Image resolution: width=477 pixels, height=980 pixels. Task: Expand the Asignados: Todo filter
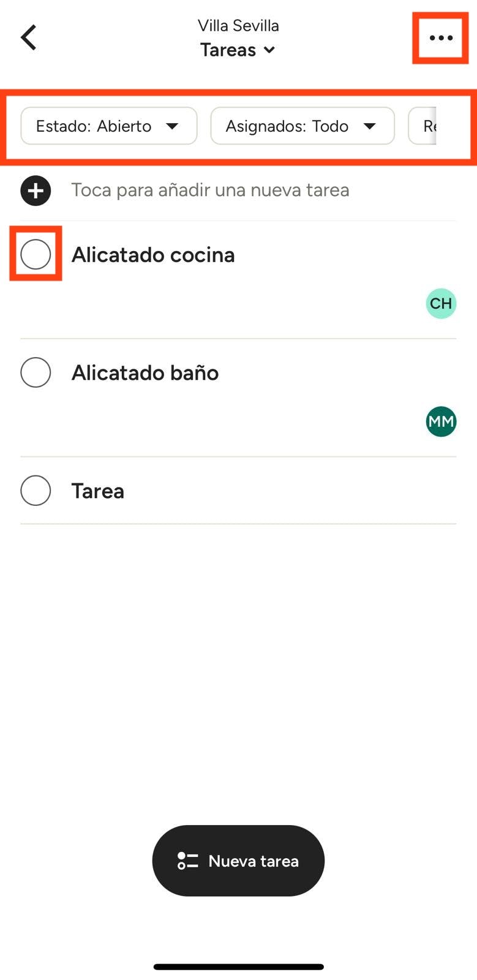pos(302,126)
